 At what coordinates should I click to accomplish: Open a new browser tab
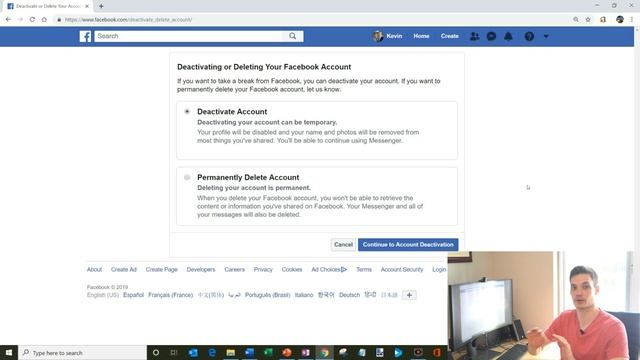coord(101,6)
